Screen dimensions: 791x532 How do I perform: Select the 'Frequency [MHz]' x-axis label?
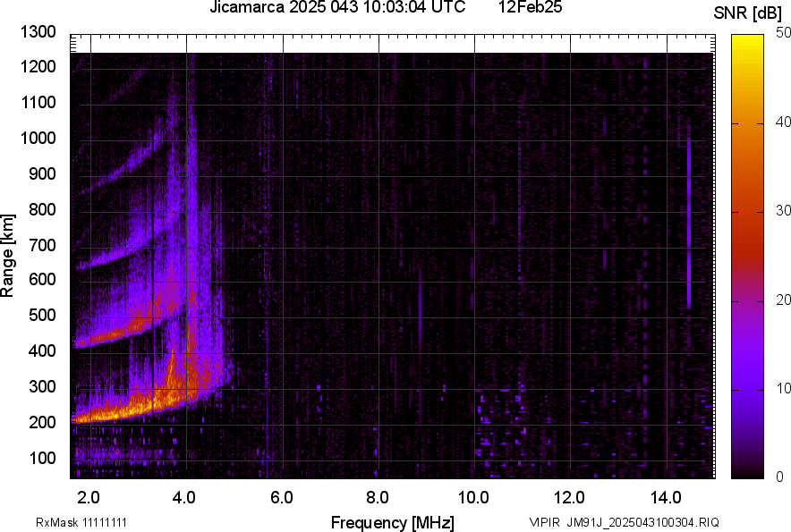pyautogui.click(x=392, y=522)
